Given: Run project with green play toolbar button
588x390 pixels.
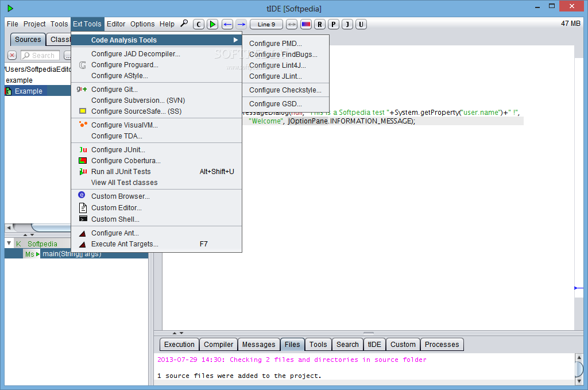Looking at the screenshot, I should pos(212,24).
